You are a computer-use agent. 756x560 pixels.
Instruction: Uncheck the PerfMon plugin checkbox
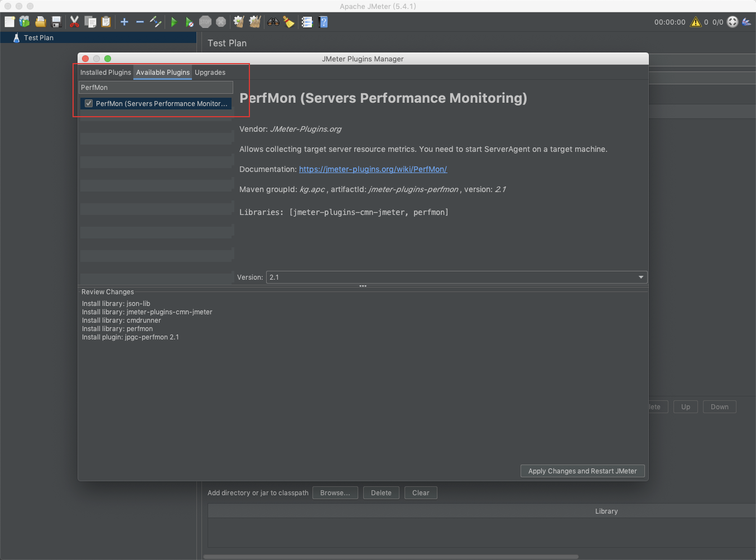[89, 103]
